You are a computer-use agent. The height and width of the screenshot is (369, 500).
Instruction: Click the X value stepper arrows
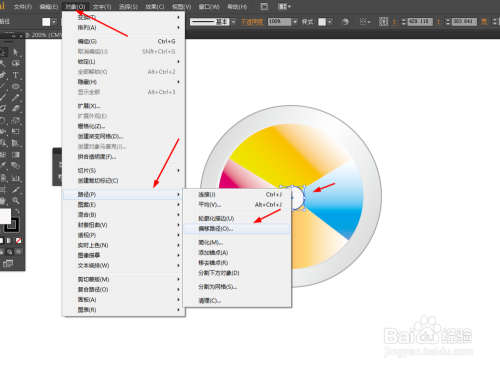point(404,22)
